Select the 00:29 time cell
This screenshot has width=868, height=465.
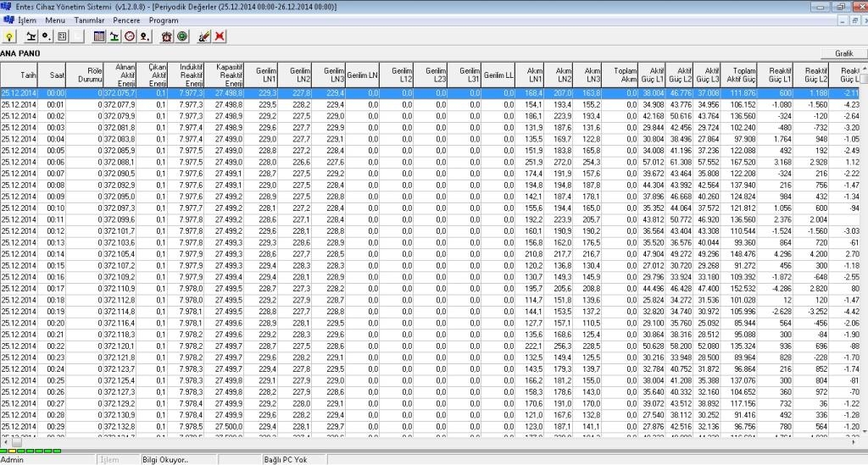tap(52, 426)
